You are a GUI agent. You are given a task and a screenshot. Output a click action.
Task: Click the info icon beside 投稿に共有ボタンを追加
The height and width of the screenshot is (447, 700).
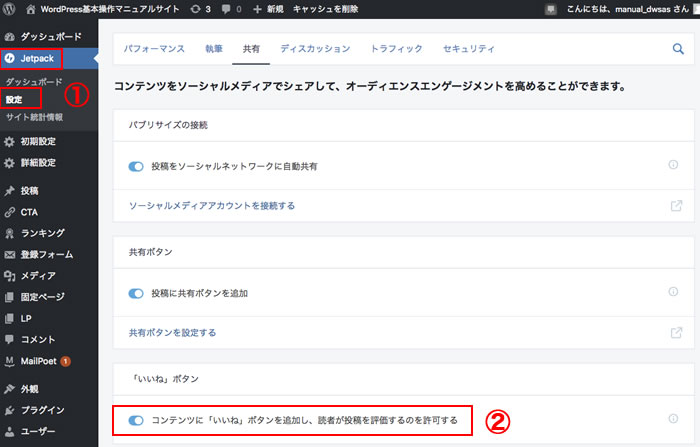click(673, 292)
